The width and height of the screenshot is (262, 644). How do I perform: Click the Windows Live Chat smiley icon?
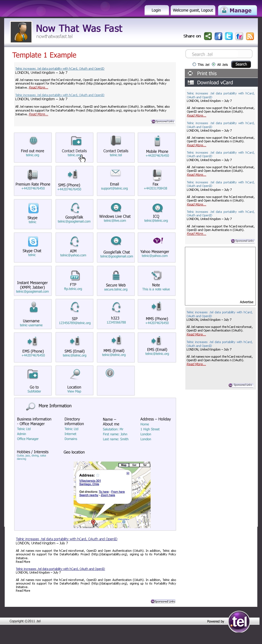116,207
